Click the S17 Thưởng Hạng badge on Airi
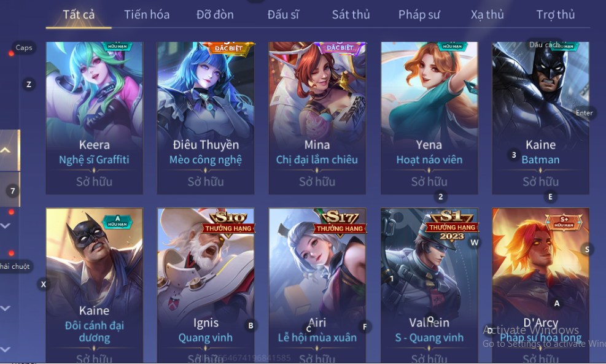The height and width of the screenshot is (364, 606). pyautogui.click(x=340, y=222)
